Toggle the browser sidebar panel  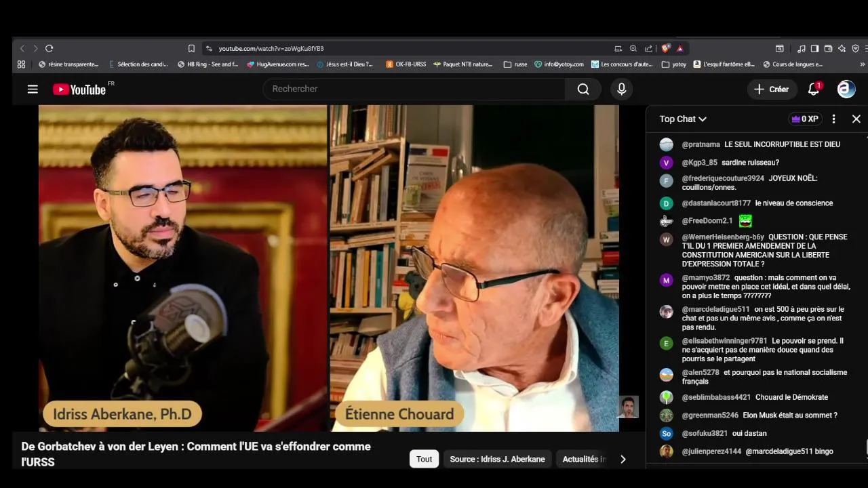tap(814, 48)
